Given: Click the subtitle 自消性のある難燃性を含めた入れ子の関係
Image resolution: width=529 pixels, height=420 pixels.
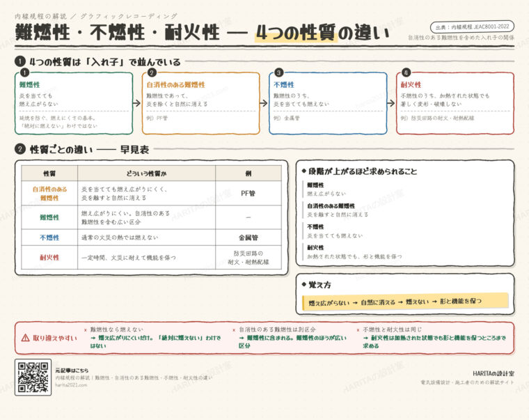Looking at the screenshot, I should coord(461,38).
